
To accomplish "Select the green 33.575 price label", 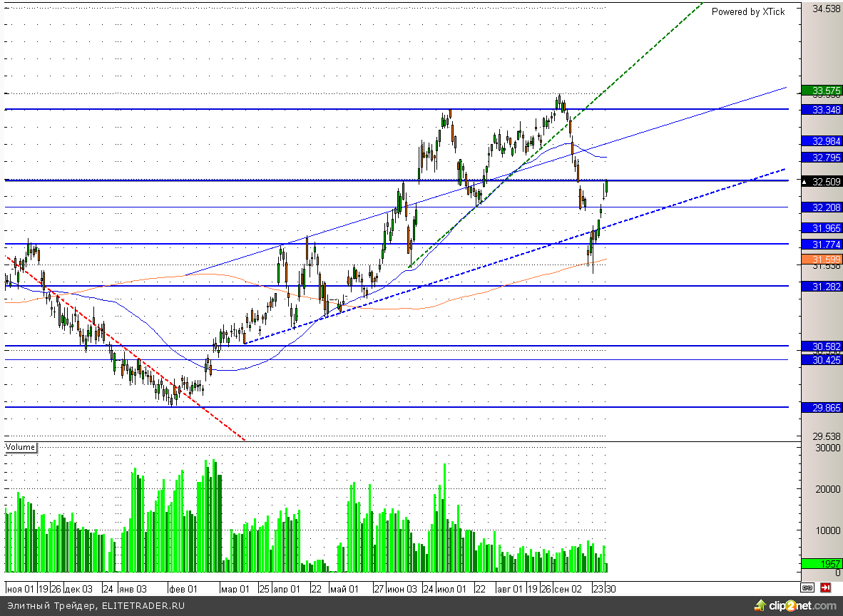I will [x=822, y=91].
